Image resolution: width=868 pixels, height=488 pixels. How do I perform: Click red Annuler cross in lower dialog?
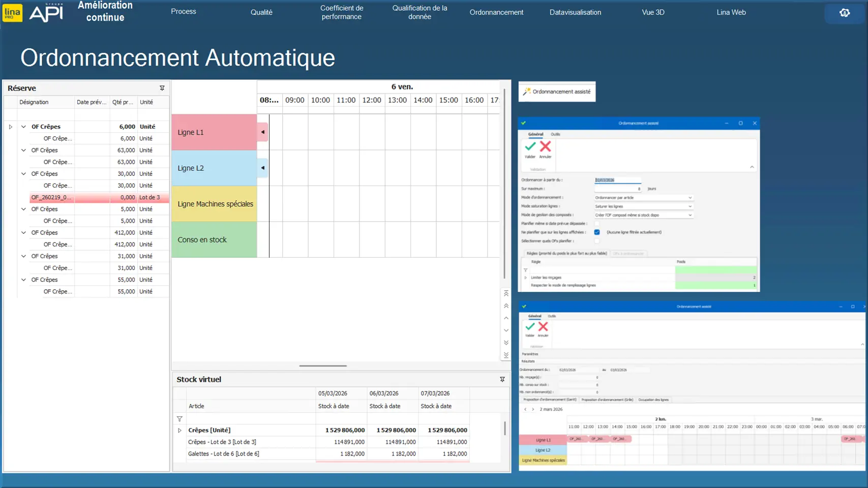pyautogui.click(x=543, y=327)
